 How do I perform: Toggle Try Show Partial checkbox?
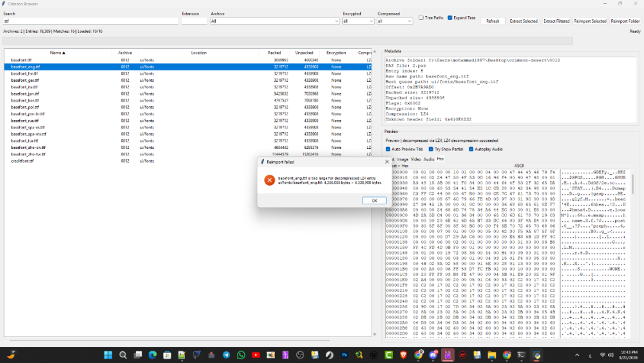(x=431, y=149)
